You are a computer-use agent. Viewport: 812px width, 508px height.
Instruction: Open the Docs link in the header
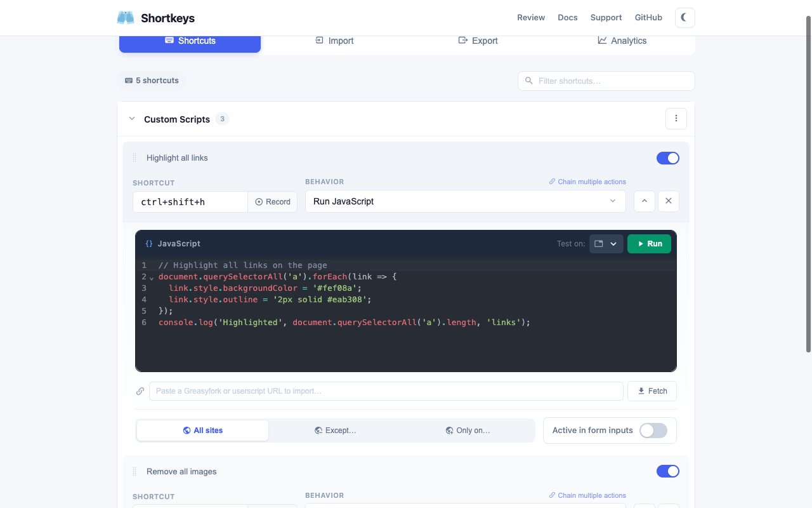point(568,18)
